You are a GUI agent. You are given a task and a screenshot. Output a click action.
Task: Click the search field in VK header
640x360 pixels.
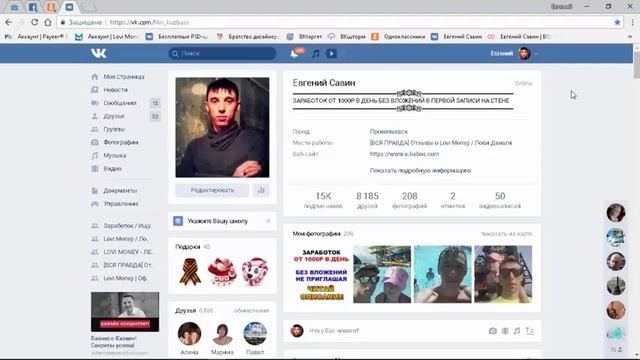[222, 53]
